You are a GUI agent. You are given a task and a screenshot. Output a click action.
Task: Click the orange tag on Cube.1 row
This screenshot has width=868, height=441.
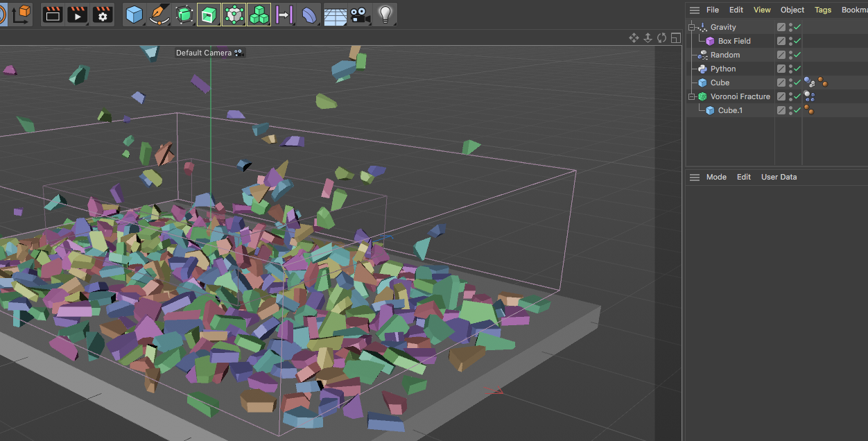tap(809, 110)
